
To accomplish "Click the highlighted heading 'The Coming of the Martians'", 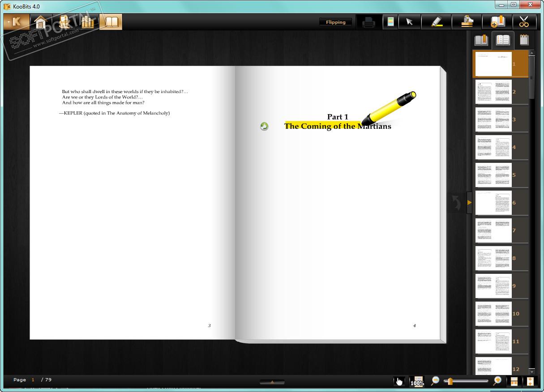I will (338, 126).
